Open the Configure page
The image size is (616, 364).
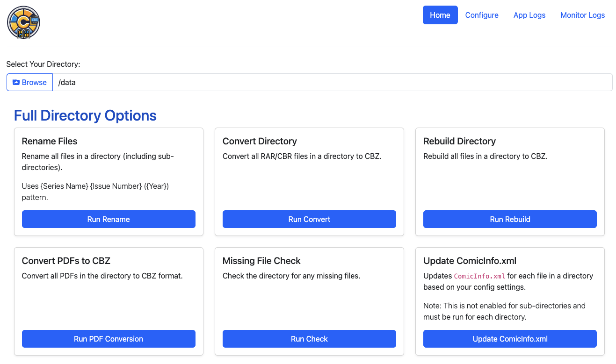(x=481, y=15)
